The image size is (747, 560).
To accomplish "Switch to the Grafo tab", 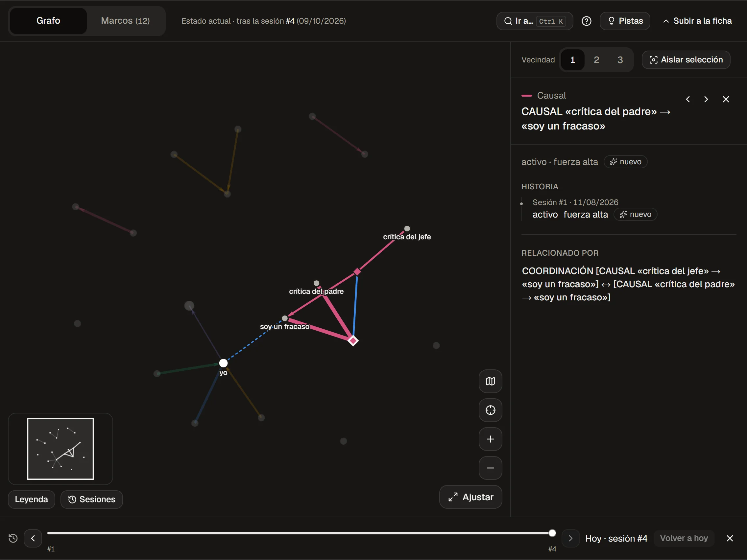I will [x=48, y=21].
